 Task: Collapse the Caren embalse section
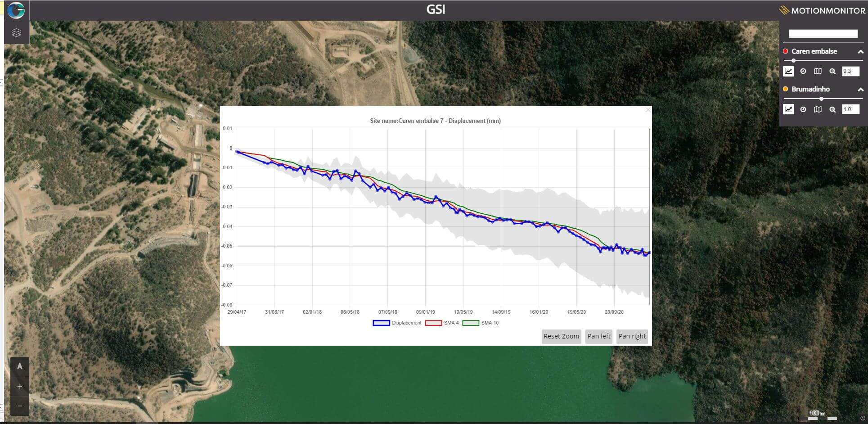tap(860, 52)
